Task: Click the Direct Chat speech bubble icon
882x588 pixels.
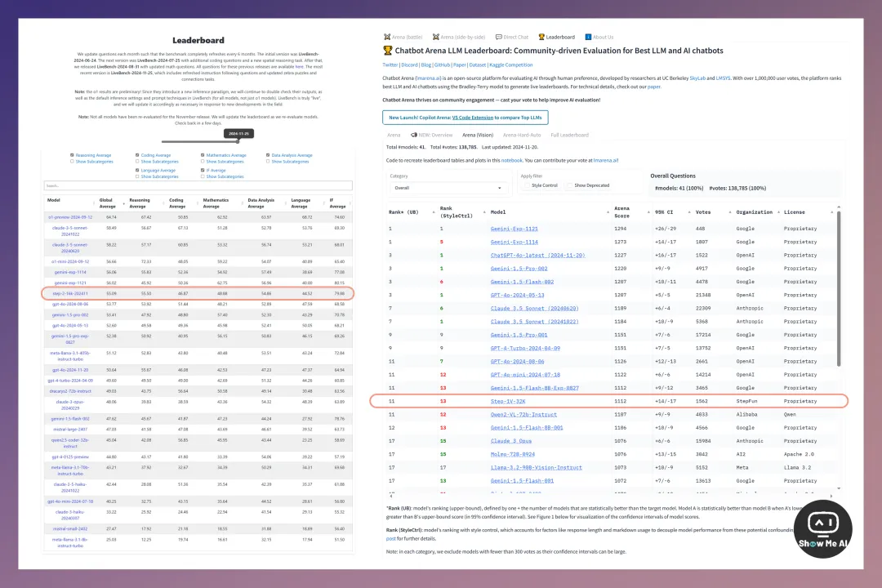Action: pos(498,37)
